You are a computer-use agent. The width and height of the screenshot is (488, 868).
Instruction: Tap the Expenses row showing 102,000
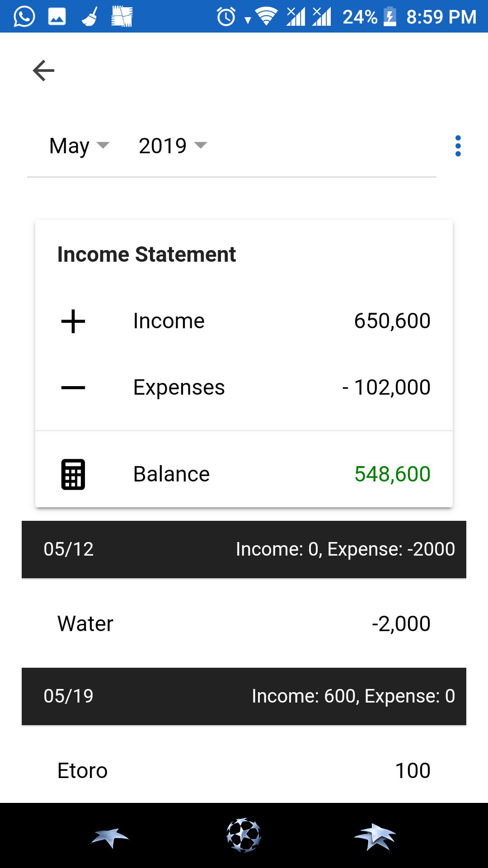point(244,387)
